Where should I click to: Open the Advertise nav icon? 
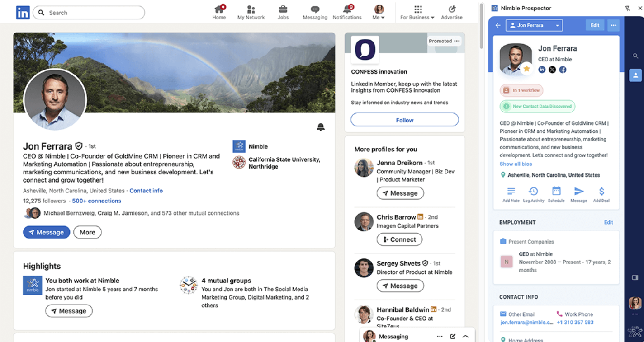pyautogui.click(x=452, y=12)
